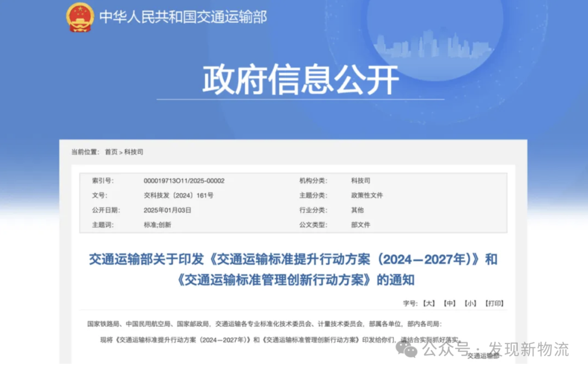
Task: Click the publish date 2025年01月03日
Action: [167, 210]
